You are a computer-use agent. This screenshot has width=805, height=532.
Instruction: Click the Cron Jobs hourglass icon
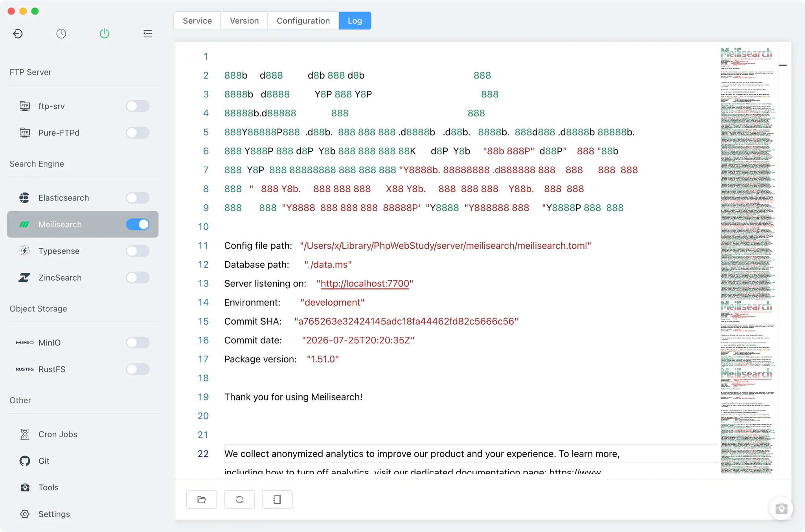[25, 434]
